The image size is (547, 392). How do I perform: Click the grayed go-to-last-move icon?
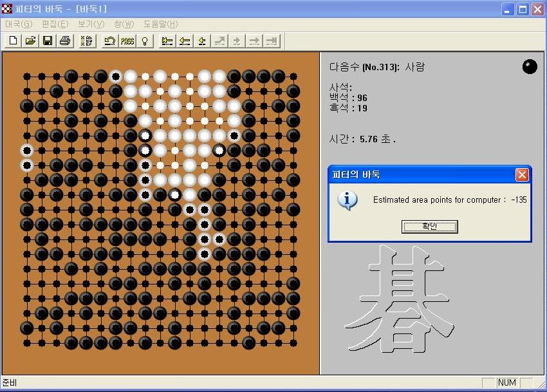pos(272,41)
